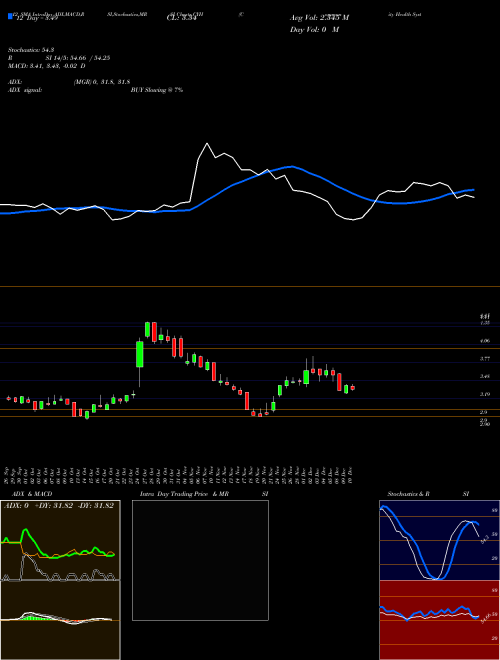Image resolution: width=500 pixels, height=660 pixels.
Task: Click the 'BUY Slowing @ 7%' signal text
Action: tap(157, 90)
